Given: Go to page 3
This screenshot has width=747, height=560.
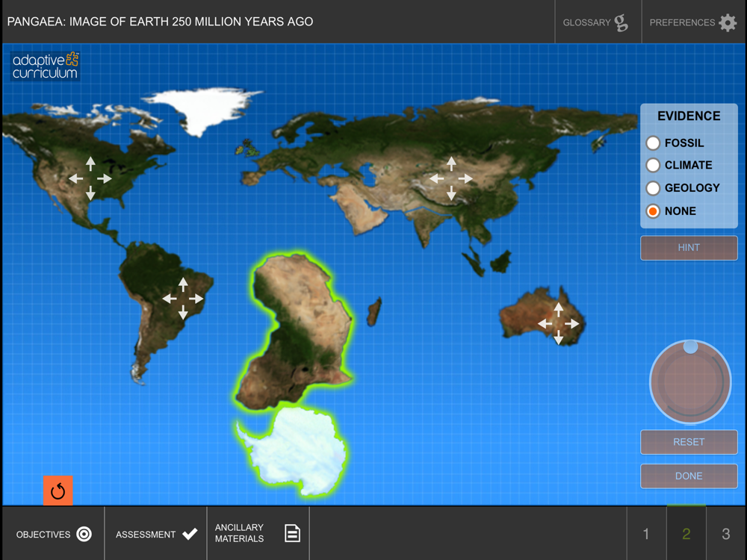Looking at the screenshot, I should coord(726,533).
